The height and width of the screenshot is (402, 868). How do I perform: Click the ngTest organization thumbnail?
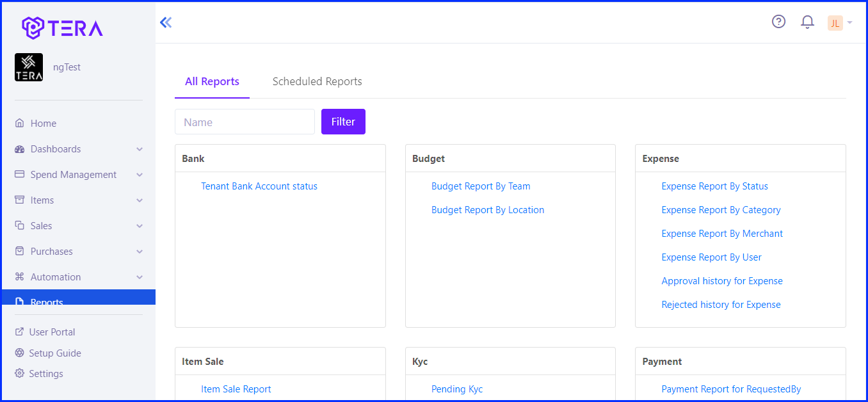(29, 67)
